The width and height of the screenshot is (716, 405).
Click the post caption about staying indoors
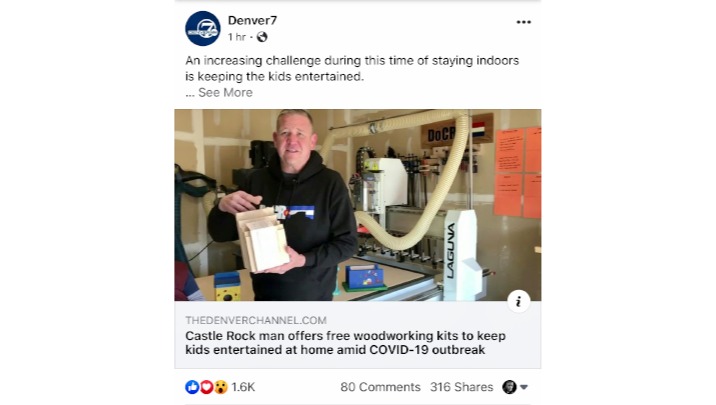[x=352, y=68]
